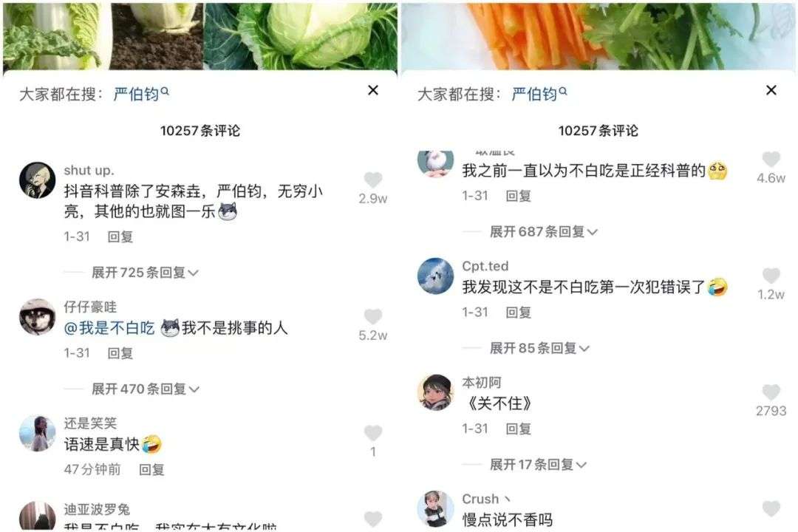Expand the 17 replies under 本初阿
Screen dimensions: 798x532
(x=538, y=464)
